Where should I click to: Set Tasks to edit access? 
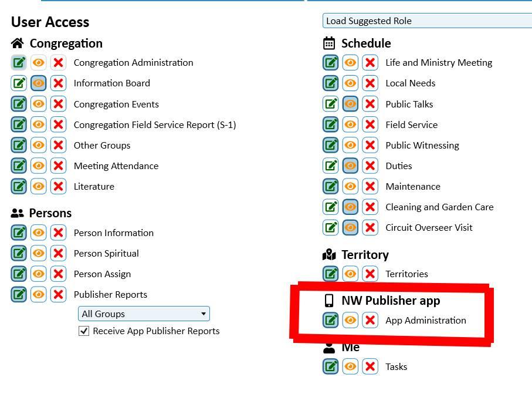click(331, 367)
